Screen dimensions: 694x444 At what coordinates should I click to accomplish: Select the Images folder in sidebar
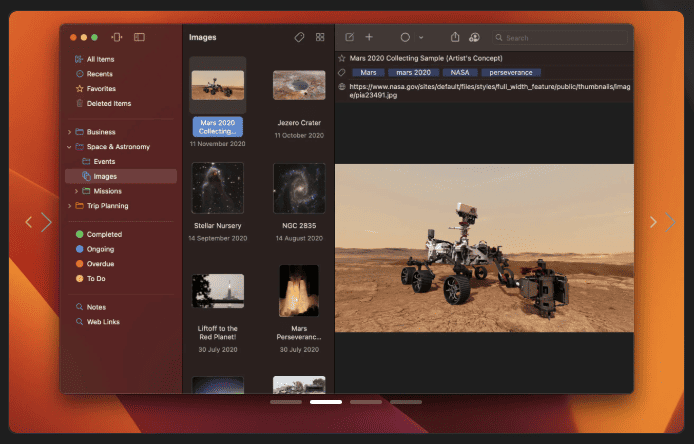point(121,176)
